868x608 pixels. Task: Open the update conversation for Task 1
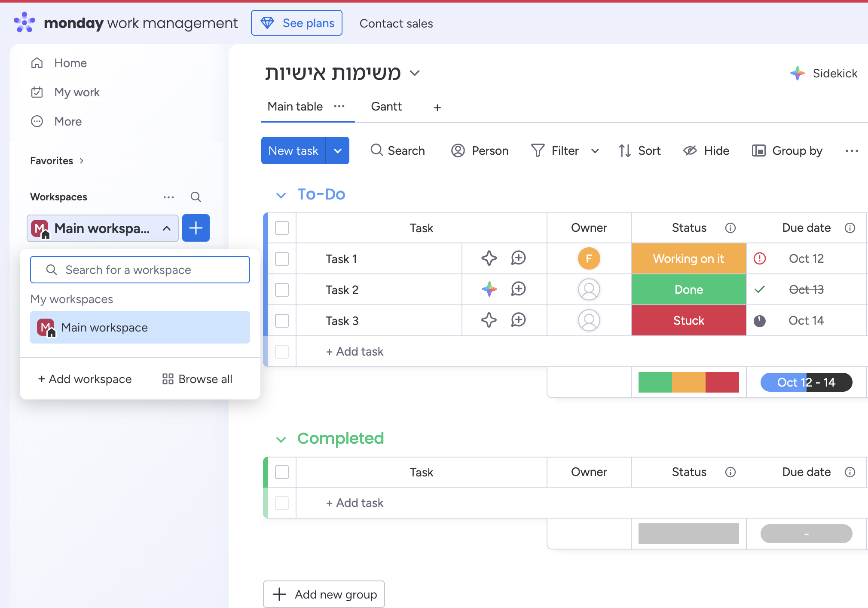tap(518, 258)
